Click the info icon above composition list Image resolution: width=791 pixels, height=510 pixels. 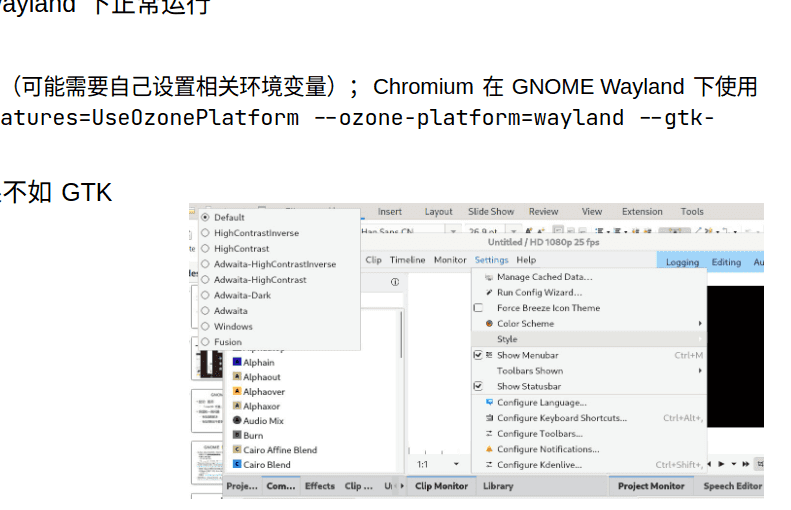395,282
